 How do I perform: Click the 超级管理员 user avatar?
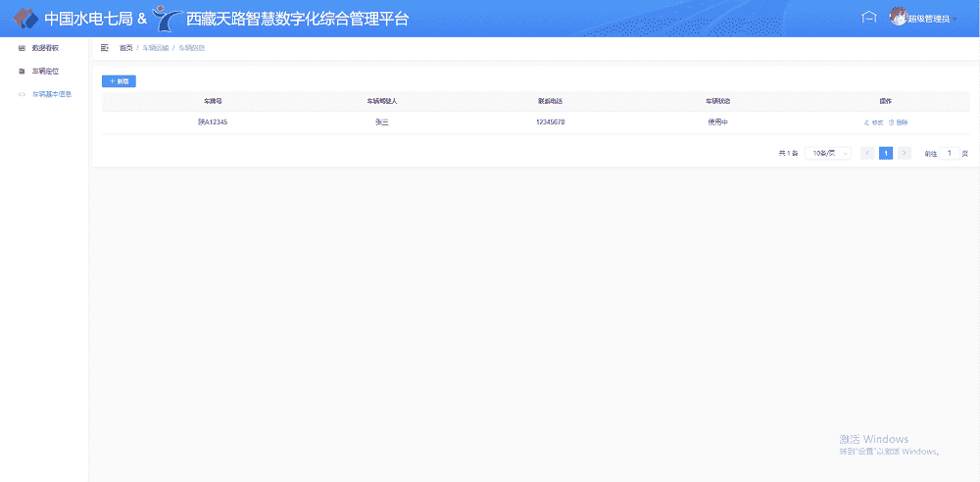[x=897, y=17]
